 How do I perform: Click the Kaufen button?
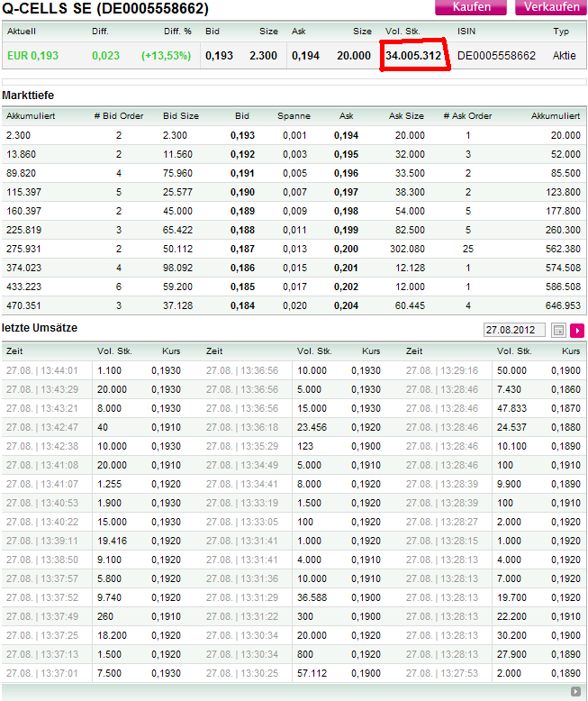coord(472,8)
